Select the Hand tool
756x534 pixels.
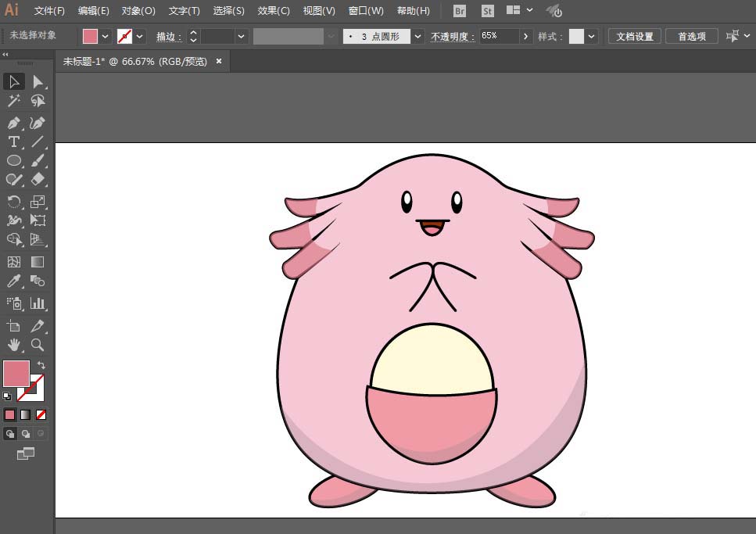pos(14,345)
